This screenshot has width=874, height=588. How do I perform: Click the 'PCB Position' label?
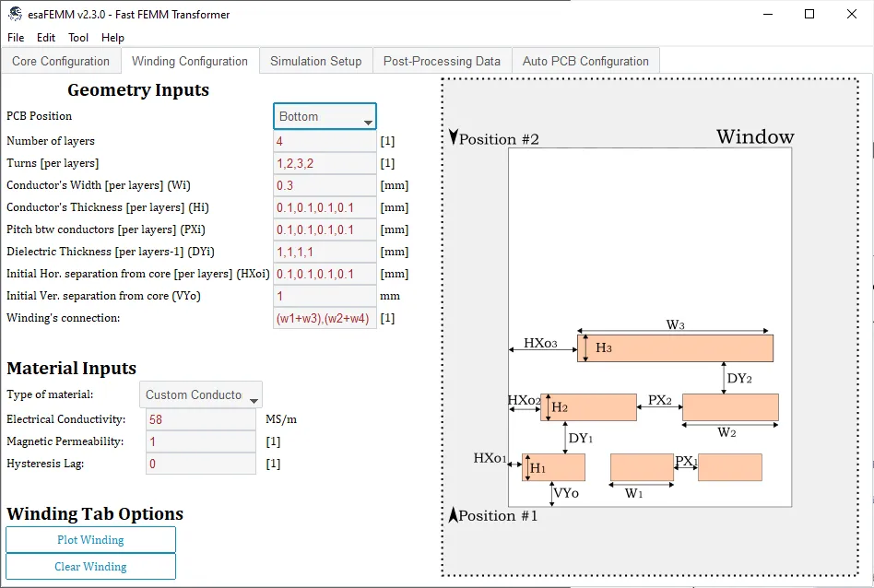39,116
